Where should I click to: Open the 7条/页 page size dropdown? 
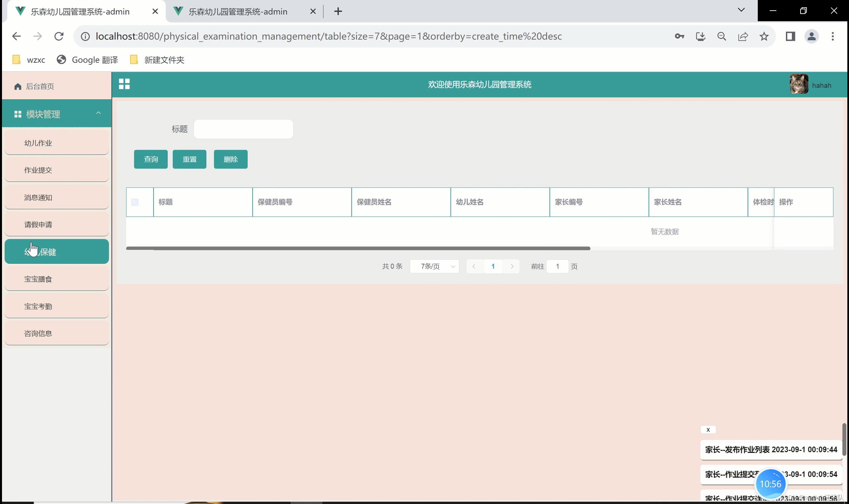[x=434, y=266]
